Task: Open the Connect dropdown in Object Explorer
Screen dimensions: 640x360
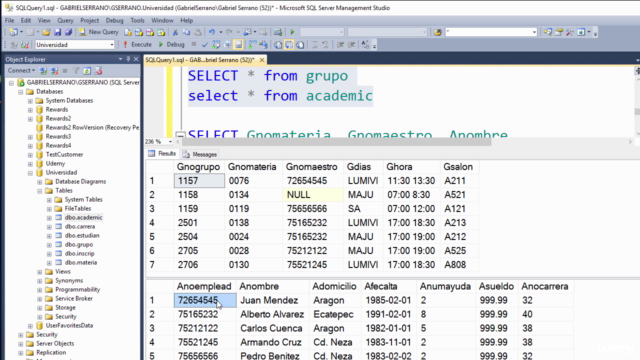Action: click(21, 71)
